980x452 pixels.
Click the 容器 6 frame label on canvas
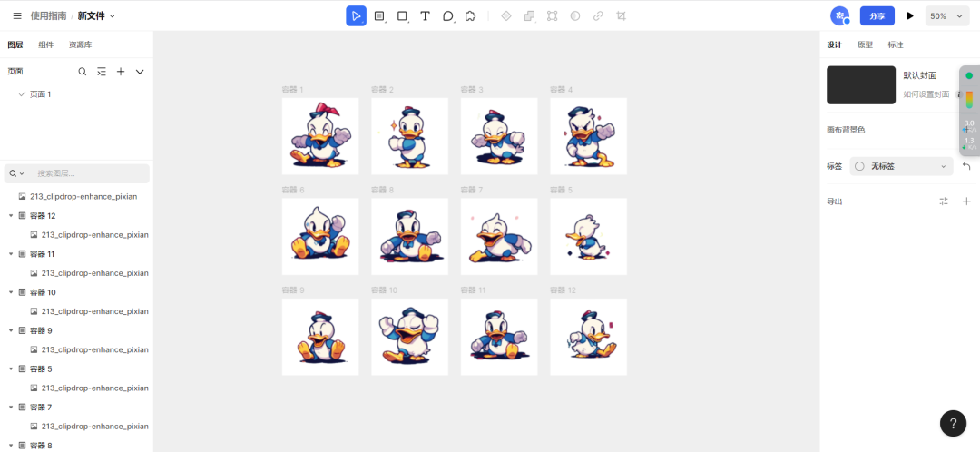pos(292,190)
